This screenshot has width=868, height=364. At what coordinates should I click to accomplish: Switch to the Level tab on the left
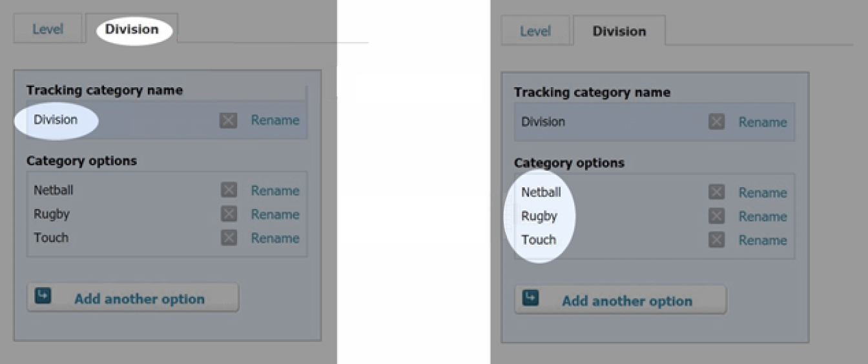(x=48, y=30)
